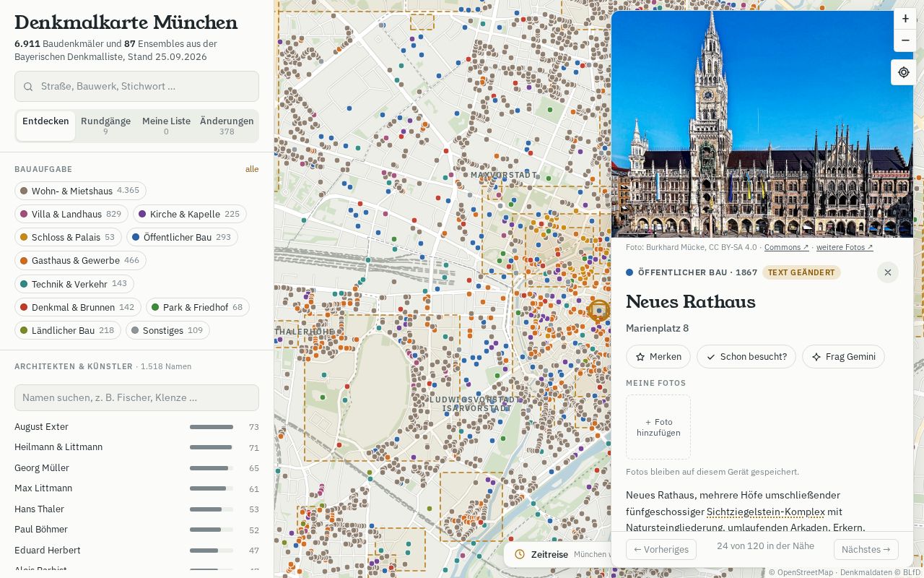Toggle Denkmal & Brunnen filter chip
Viewport: 924px width, 578px height.
(78, 307)
